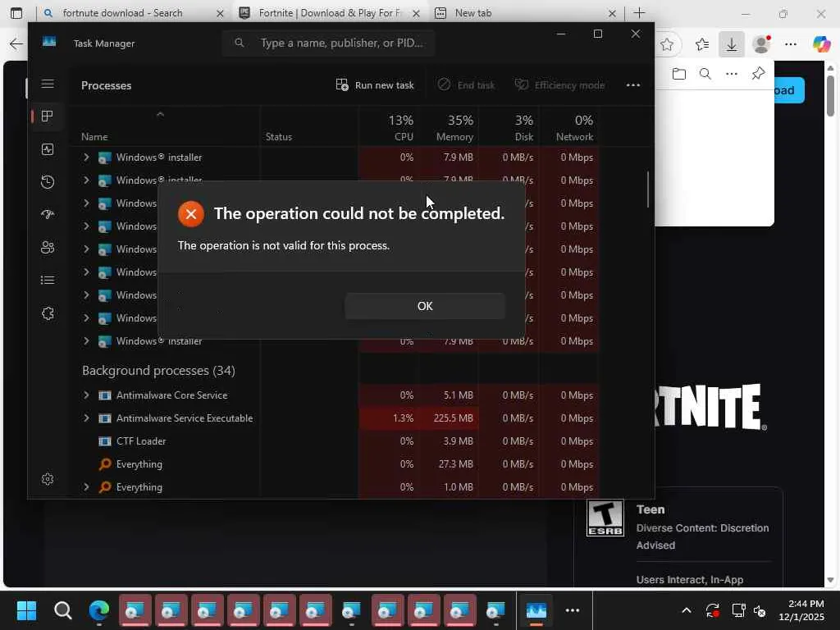Open clock and date 2:44 PM in taskbar
840x630 pixels.
801,610
